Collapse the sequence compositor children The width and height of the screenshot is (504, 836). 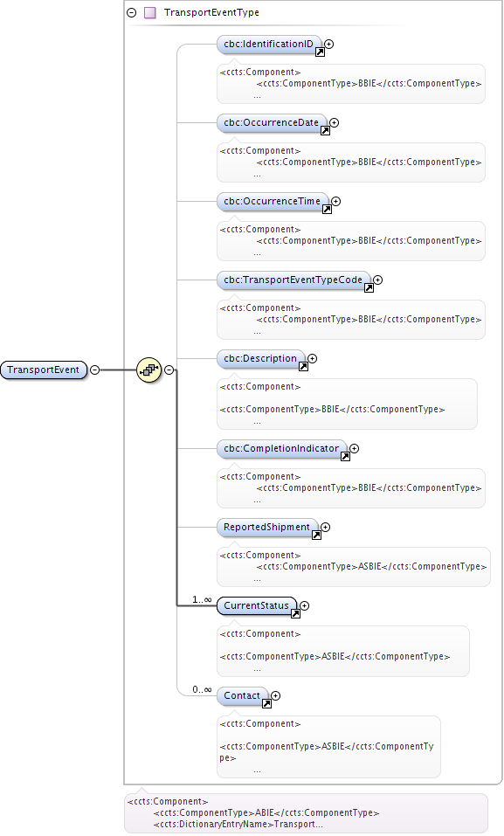point(169,370)
